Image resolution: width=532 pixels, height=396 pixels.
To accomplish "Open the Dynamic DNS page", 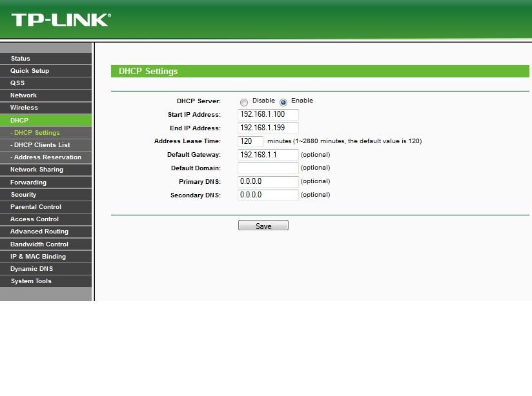I will tap(46, 268).
